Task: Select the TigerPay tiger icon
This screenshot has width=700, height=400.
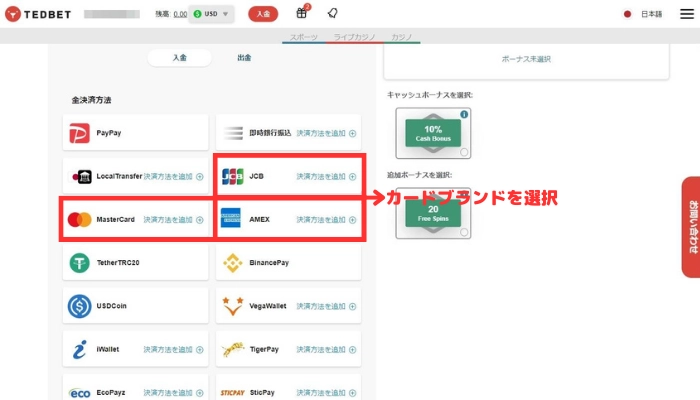Action: pyautogui.click(x=233, y=350)
